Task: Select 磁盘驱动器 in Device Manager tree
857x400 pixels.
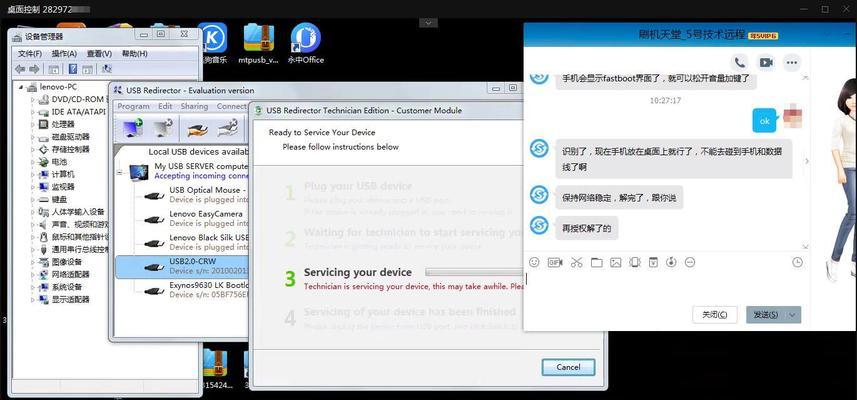Action: tap(71, 137)
